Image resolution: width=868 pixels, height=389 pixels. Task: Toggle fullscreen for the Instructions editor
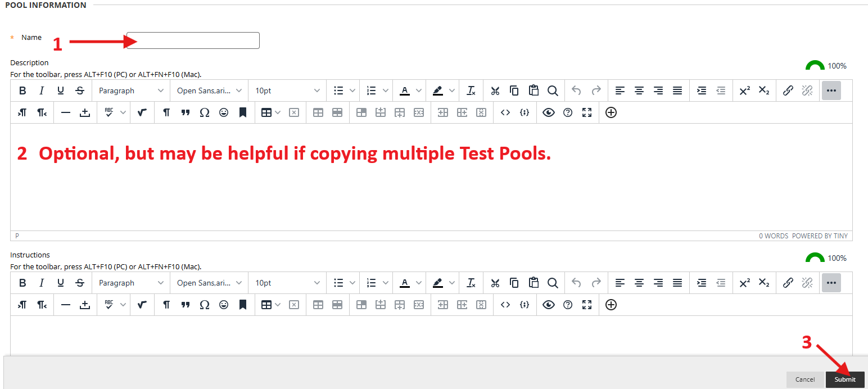tap(587, 305)
